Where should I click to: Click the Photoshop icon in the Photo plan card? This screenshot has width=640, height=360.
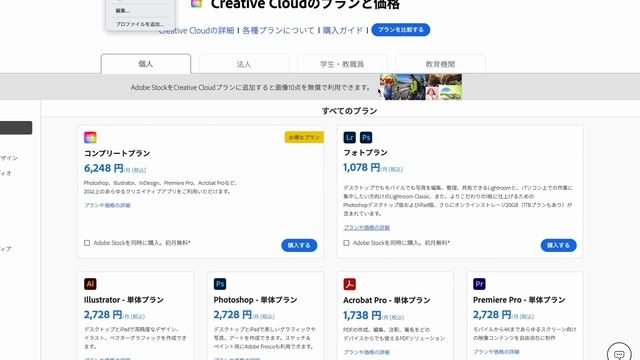(x=366, y=138)
